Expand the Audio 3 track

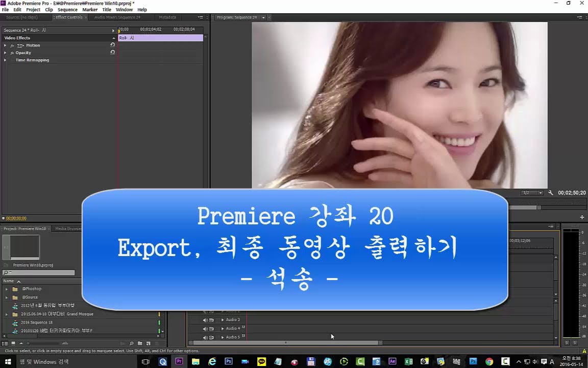click(223, 320)
